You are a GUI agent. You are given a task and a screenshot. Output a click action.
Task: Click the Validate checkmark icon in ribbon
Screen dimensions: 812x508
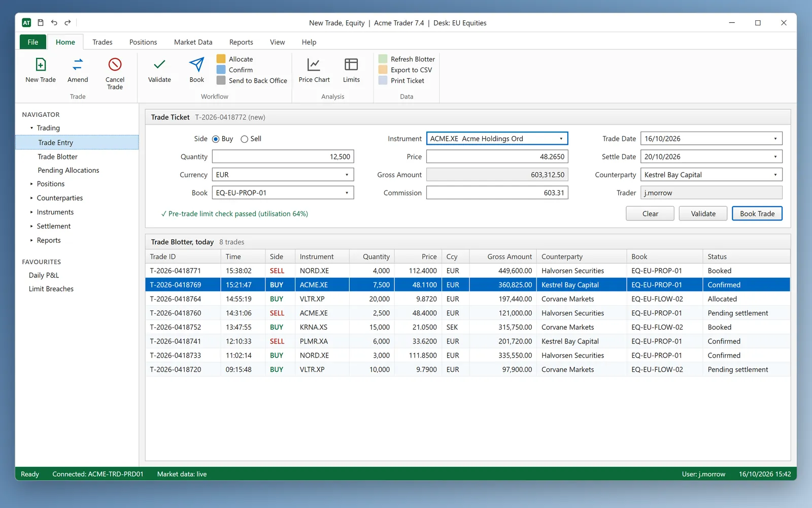(x=159, y=65)
